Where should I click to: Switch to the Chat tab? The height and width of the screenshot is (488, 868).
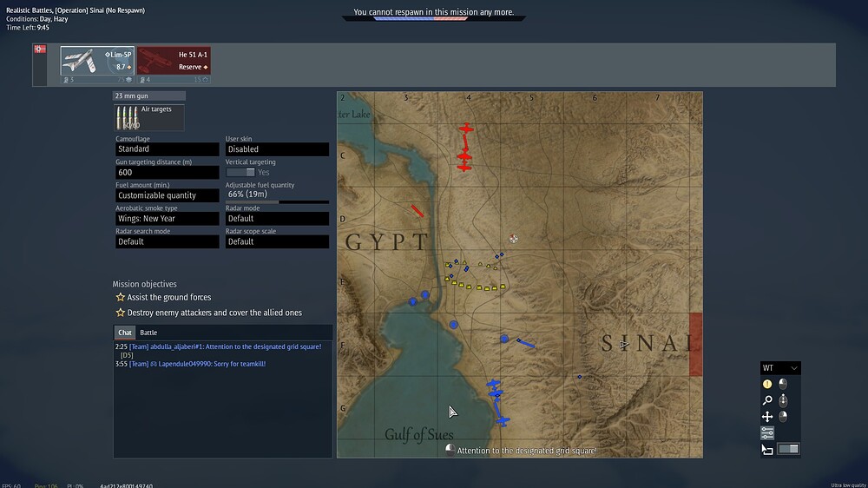coord(124,333)
